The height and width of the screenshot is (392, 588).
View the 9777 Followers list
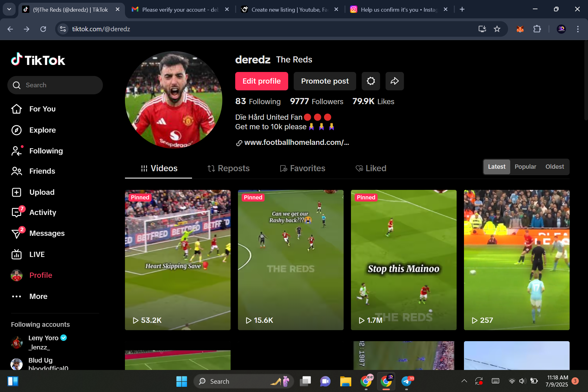[x=317, y=101]
